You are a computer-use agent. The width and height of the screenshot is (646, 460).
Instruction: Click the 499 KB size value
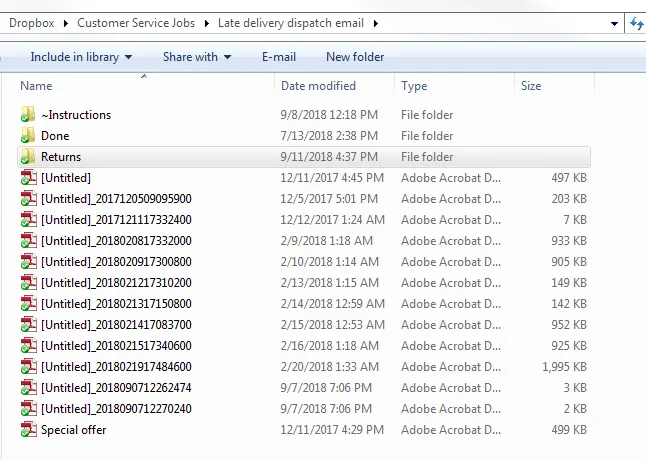569,430
